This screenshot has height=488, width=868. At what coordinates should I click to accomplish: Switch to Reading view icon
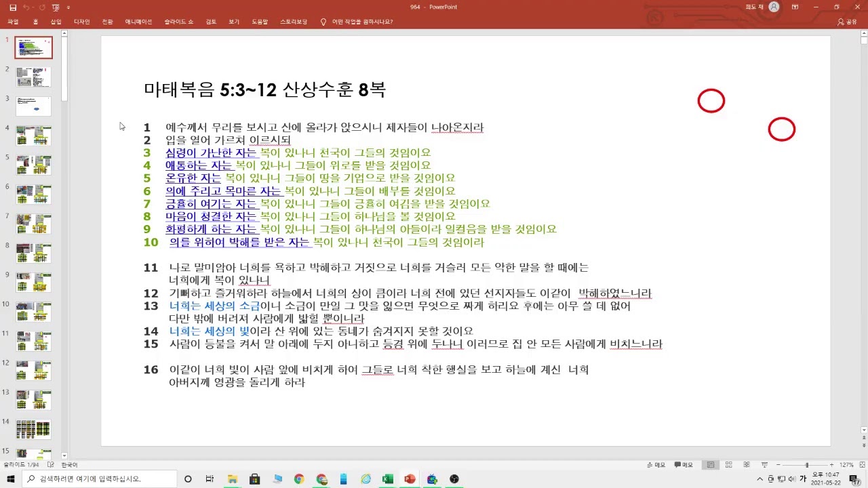coord(747,465)
